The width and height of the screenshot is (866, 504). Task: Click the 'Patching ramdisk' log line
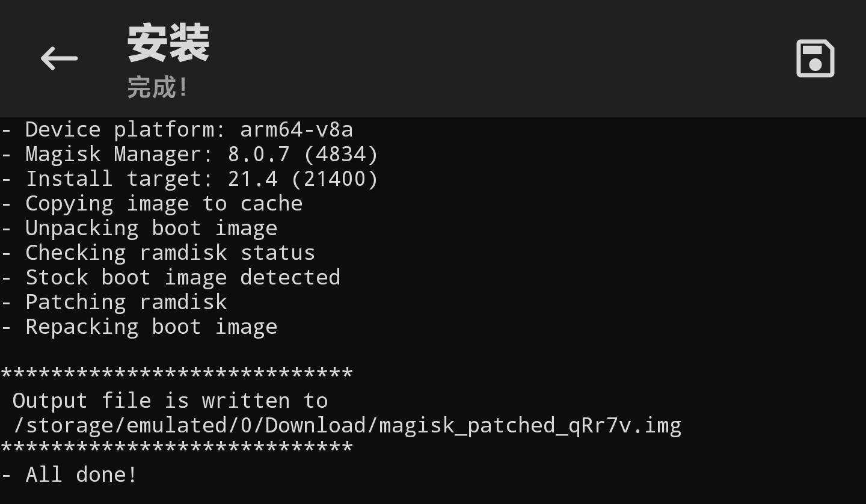[126, 302]
